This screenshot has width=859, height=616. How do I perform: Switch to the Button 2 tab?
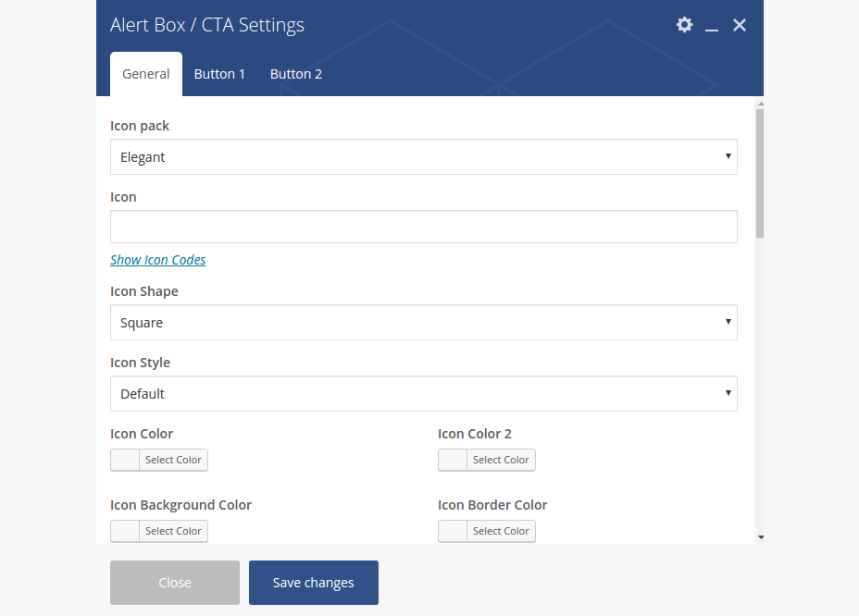pos(295,73)
